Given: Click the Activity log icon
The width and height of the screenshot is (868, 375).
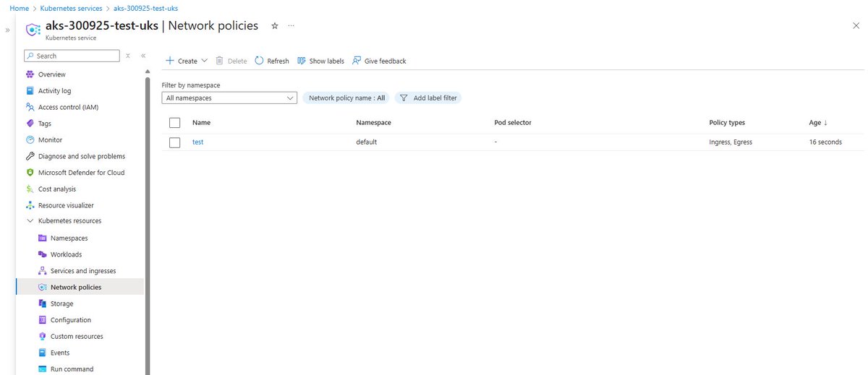Looking at the screenshot, I should [30, 91].
